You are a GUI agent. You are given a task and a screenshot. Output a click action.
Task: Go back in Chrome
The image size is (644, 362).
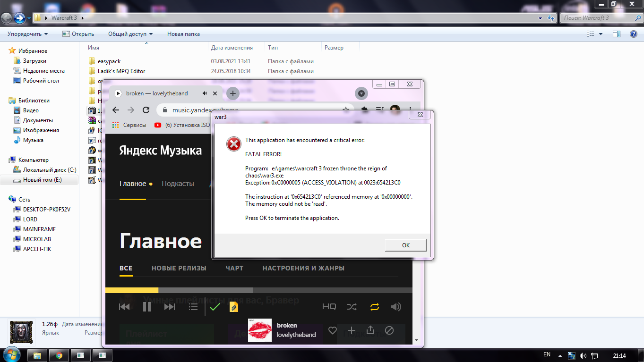(x=116, y=110)
